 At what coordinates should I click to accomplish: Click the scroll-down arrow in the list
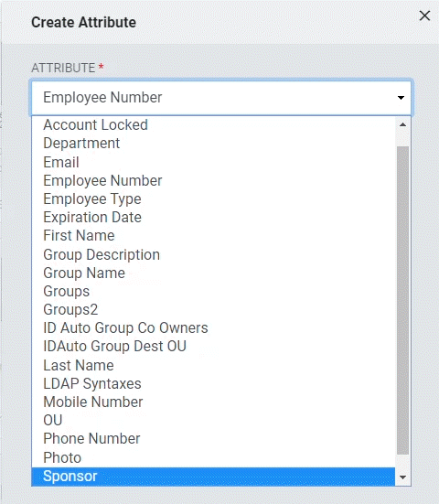402,477
